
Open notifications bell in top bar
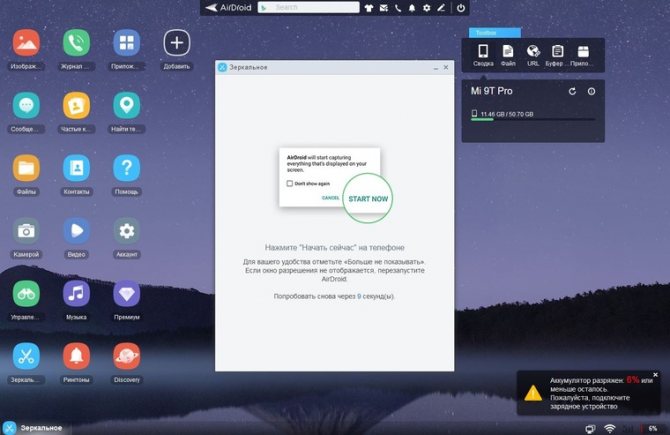coord(412,8)
